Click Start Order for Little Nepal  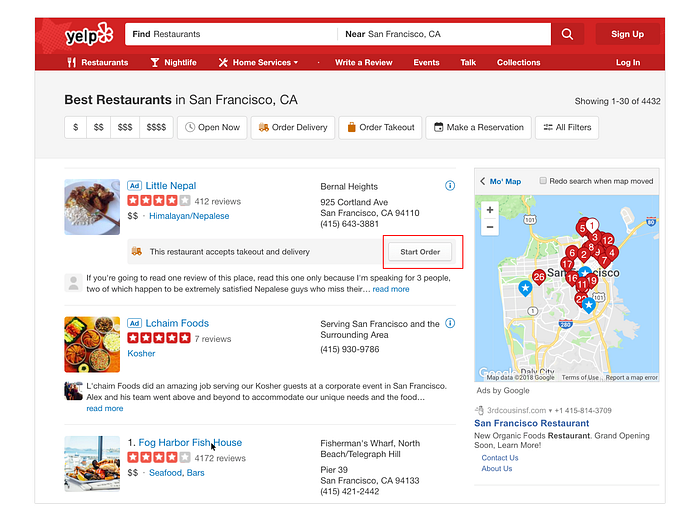pos(420,252)
